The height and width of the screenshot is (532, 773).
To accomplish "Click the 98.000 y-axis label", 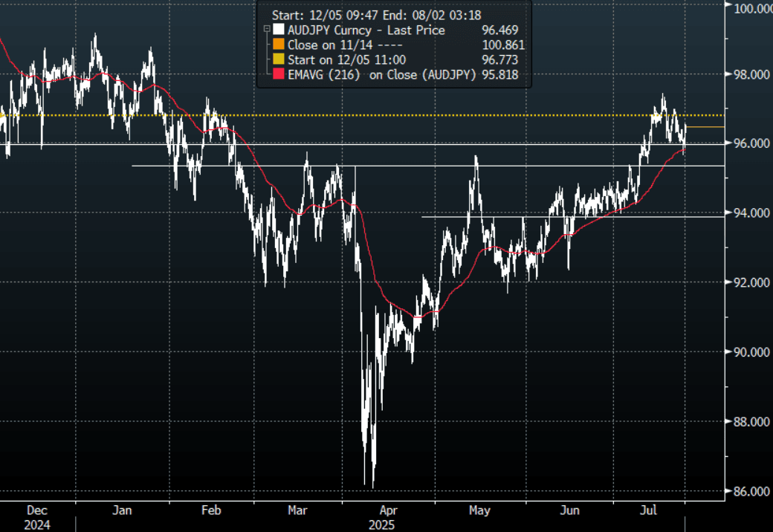I will [x=751, y=74].
